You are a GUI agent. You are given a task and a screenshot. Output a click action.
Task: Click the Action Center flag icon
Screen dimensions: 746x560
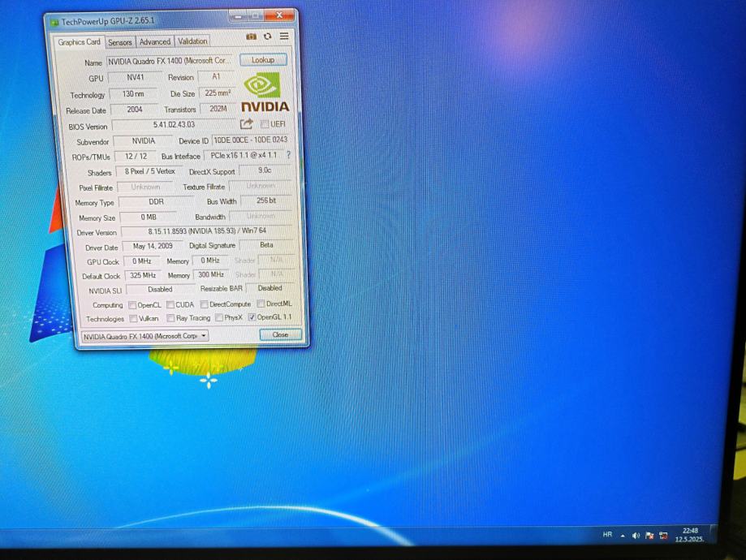coord(649,536)
